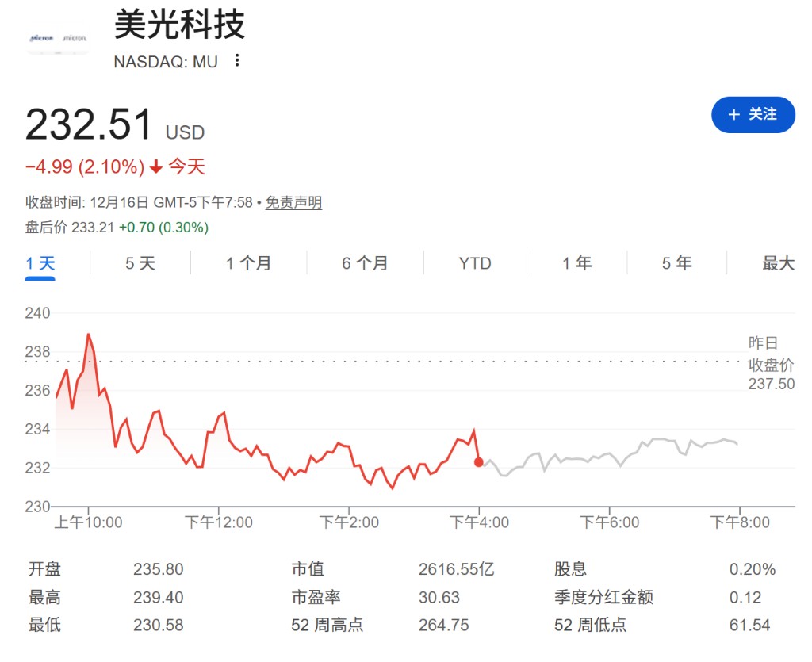Click the red down arrow beside price change
The width and height of the screenshot is (812, 662).
pos(156,167)
